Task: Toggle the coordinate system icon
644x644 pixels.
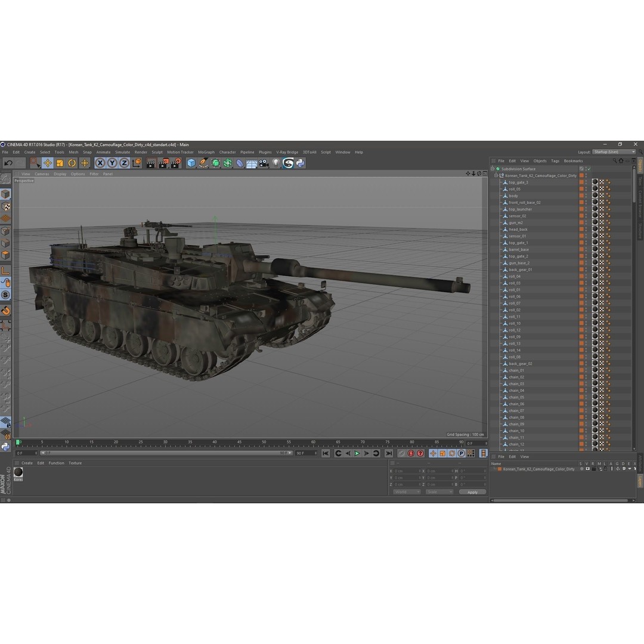Action: tap(137, 163)
